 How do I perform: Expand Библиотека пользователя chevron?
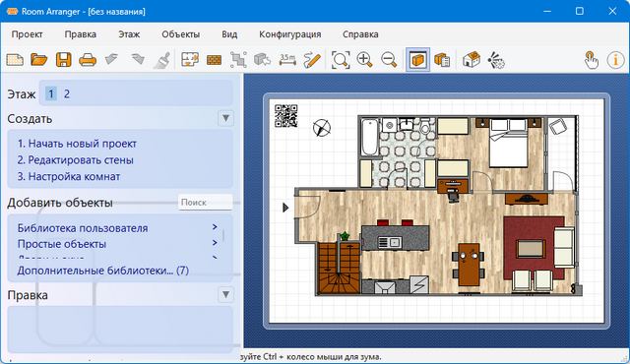[215, 227]
